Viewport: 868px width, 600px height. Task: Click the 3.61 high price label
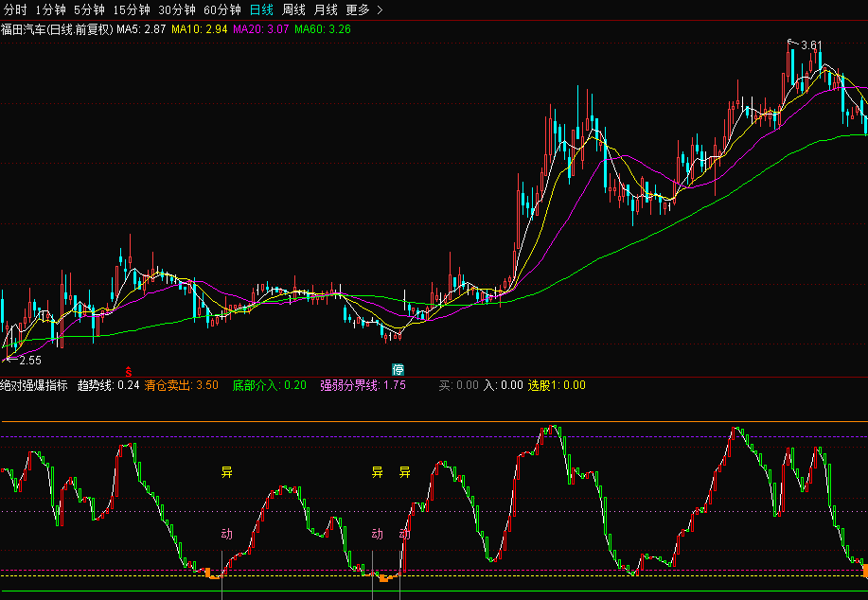811,45
